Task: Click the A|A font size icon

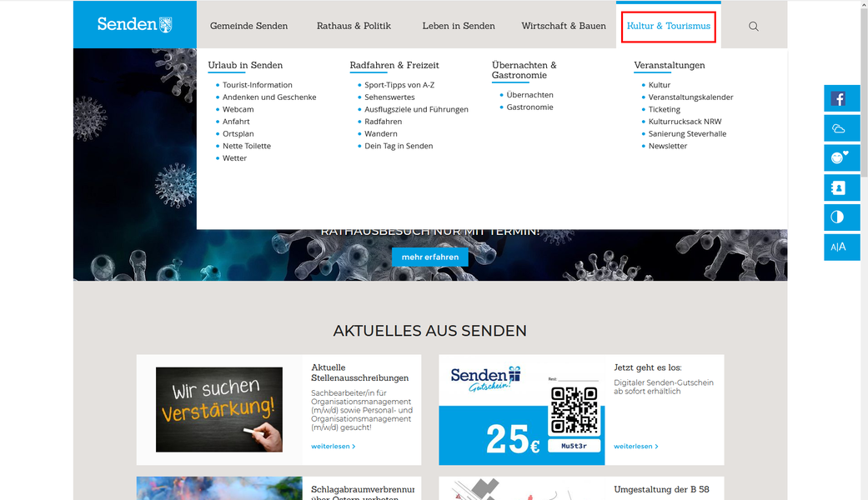Action: point(841,247)
